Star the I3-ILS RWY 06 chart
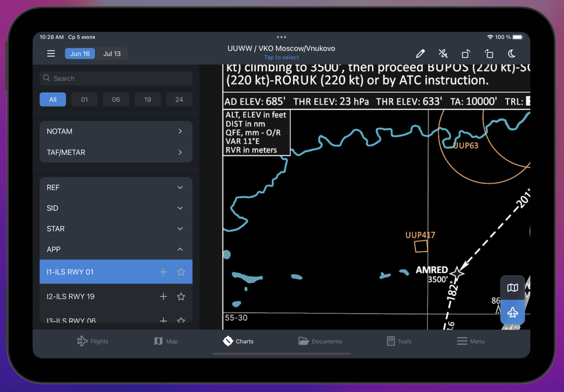564x392 pixels. point(181,320)
